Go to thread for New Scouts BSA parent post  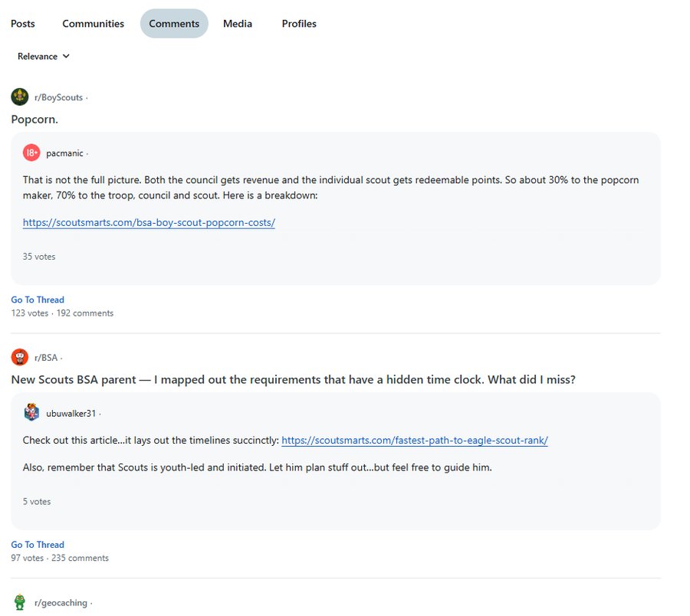tap(38, 545)
